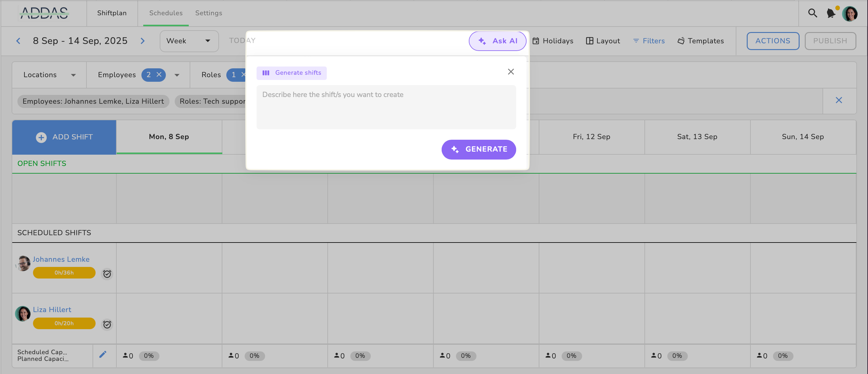Expand the Locations dropdown

point(49,75)
